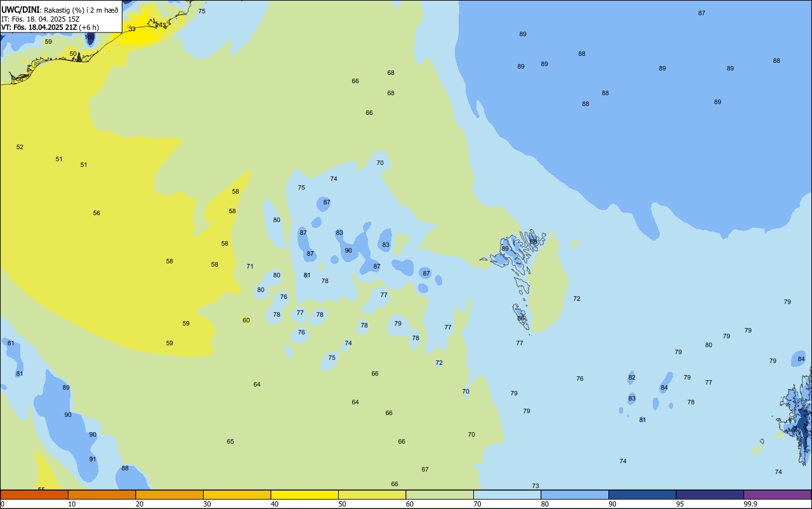
Task: Select the 30–40 gold legend swatch
Action: [237, 494]
